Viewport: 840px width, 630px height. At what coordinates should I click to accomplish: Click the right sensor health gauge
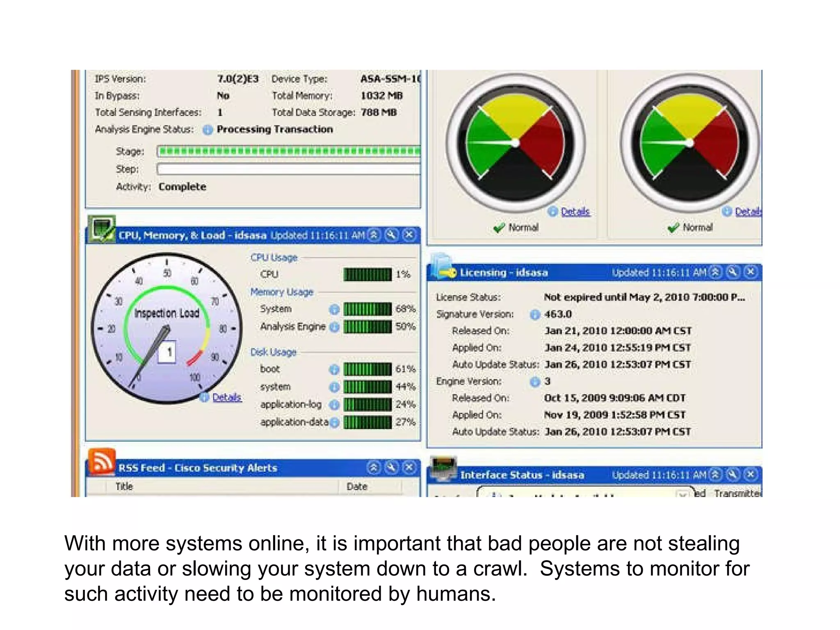point(690,143)
